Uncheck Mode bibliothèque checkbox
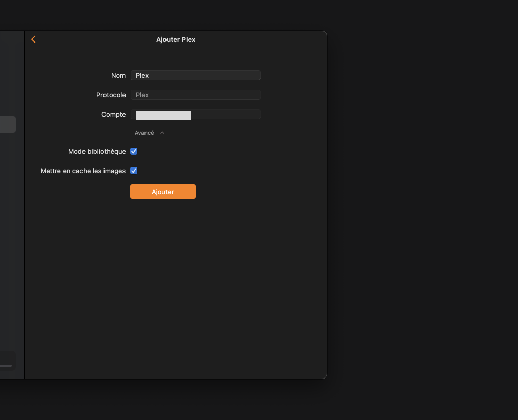Image resolution: width=518 pixels, height=420 pixels. 134,151
